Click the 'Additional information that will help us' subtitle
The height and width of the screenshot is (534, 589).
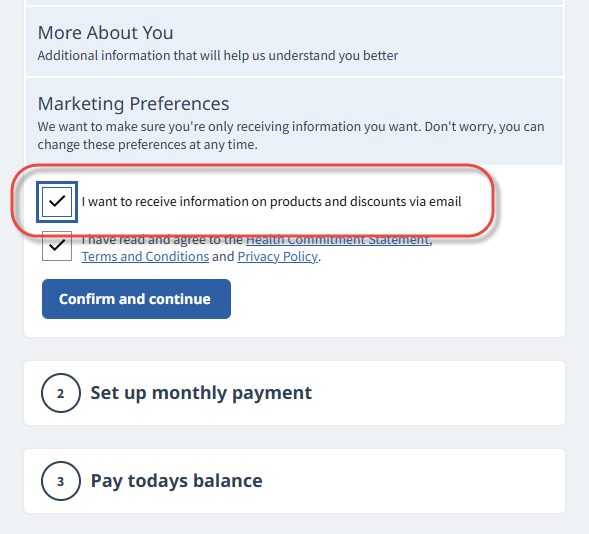[218, 56]
